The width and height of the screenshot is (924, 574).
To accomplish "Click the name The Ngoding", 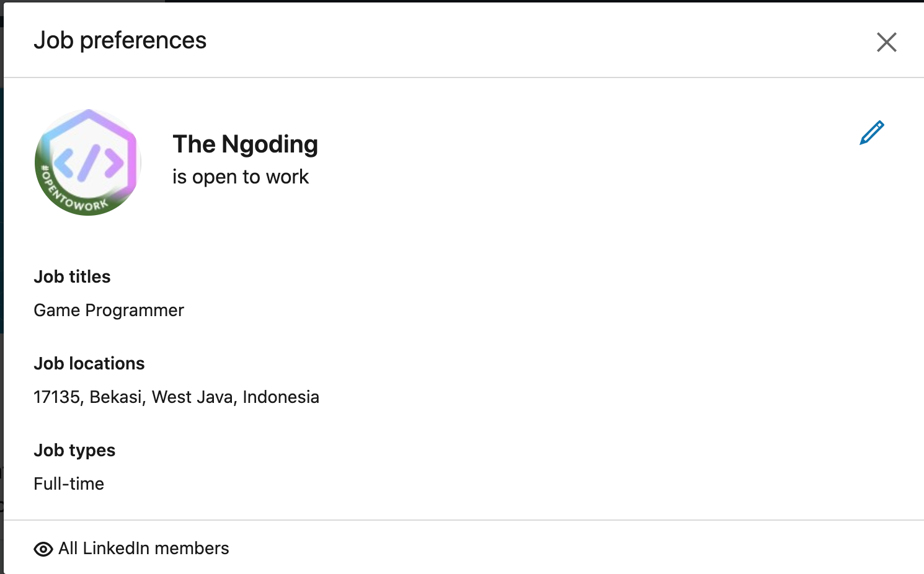I will [245, 144].
